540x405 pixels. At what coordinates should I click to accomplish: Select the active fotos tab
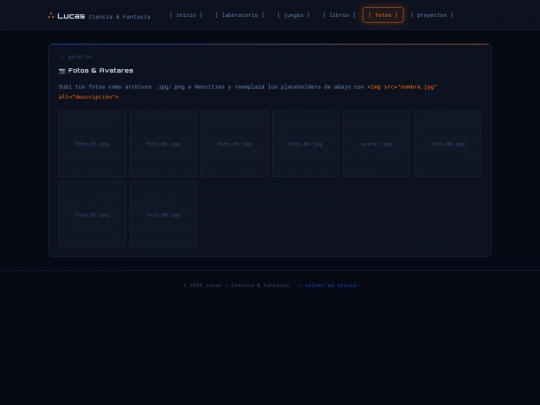383,15
